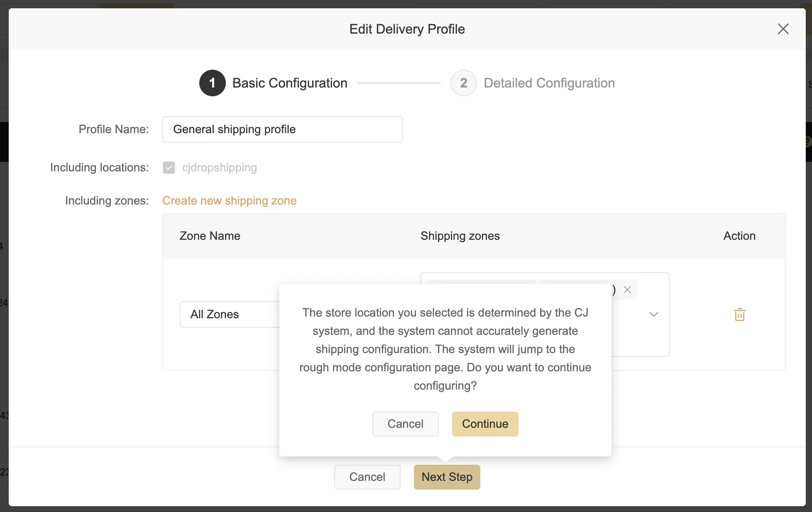Expand the shipping zones dropdown chevron
This screenshot has width=812, height=512.
pyautogui.click(x=653, y=315)
